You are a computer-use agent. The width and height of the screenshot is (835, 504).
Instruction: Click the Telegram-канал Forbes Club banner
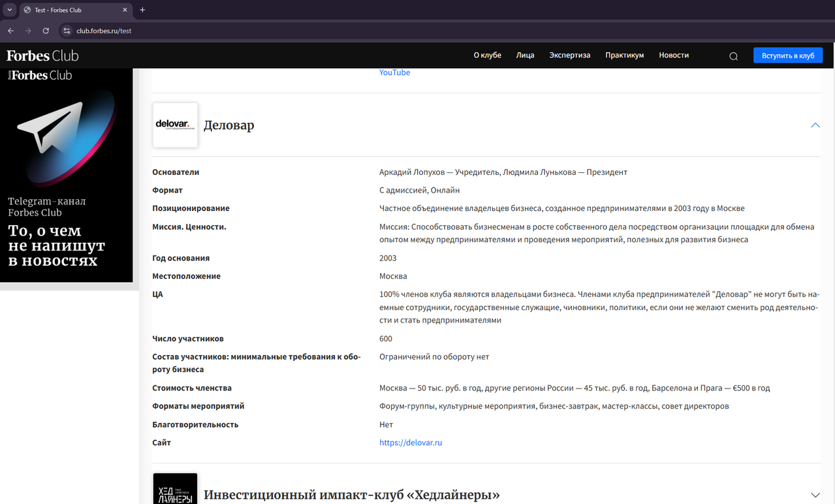point(66,175)
